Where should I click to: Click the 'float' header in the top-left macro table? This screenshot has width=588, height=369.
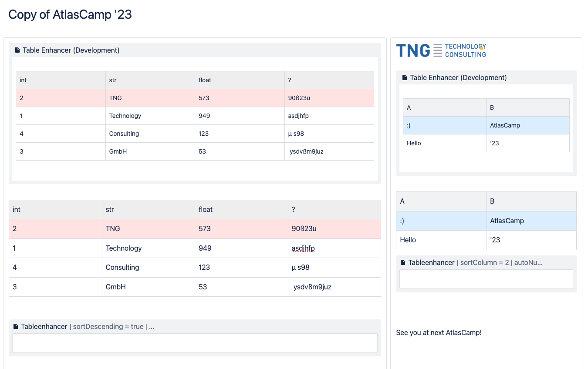[205, 80]
